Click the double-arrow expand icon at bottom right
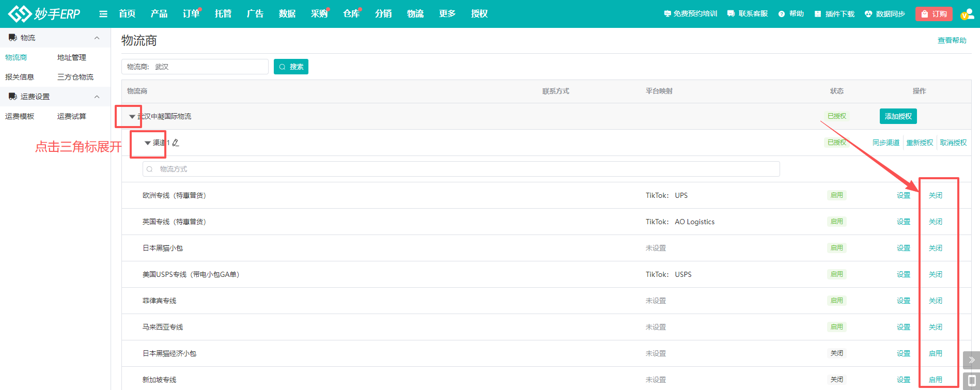This screenshot has width=980, height=390. click(x=971, y=360)
